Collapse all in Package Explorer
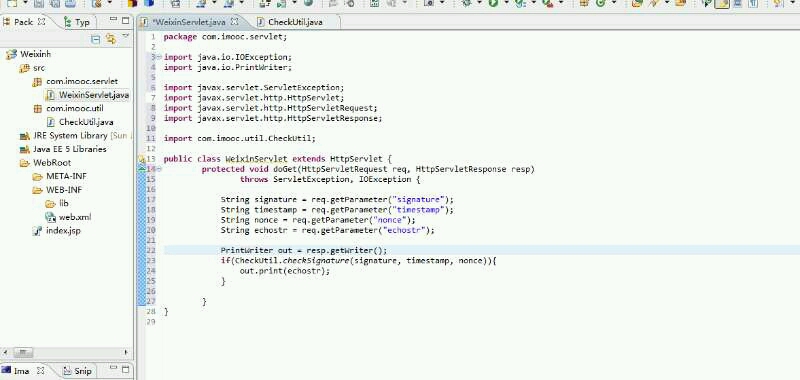This screenshot has height=380, width=800. (x=95, y=39)
